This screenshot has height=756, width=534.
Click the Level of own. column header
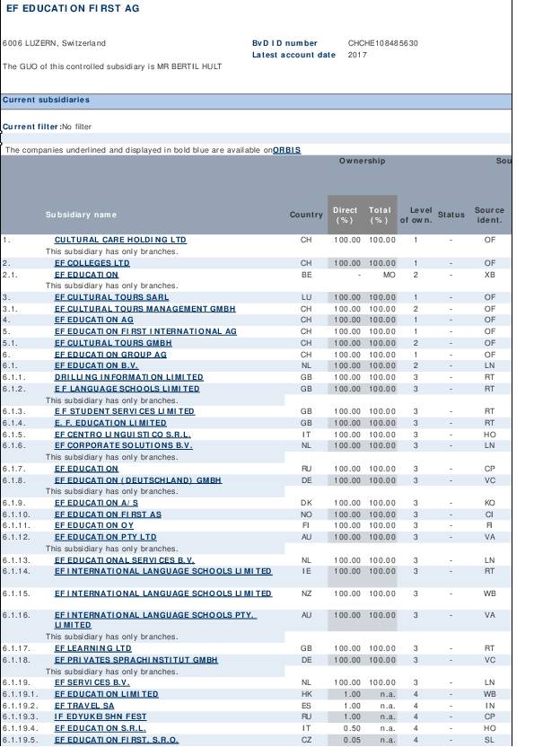(416, 215)
